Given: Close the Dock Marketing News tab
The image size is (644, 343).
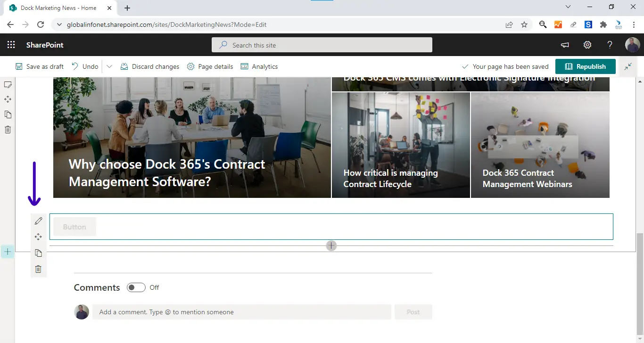Looking at the screenshot, I should (109, 8).
